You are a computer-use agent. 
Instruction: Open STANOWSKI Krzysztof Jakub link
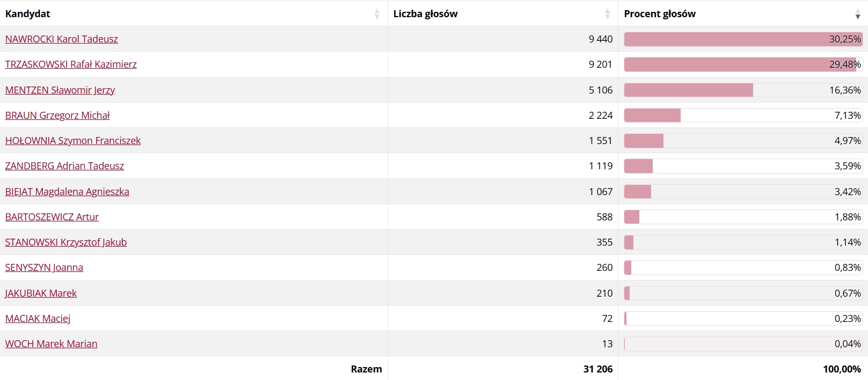66,242
